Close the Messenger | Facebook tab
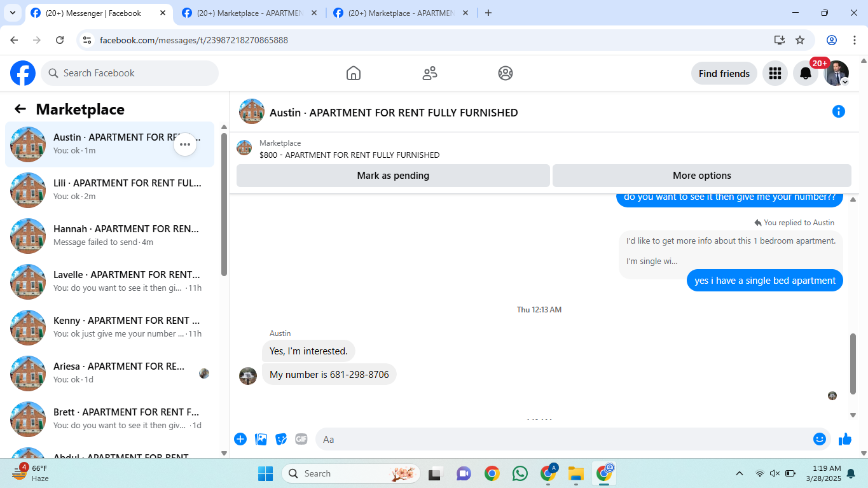 162,13
